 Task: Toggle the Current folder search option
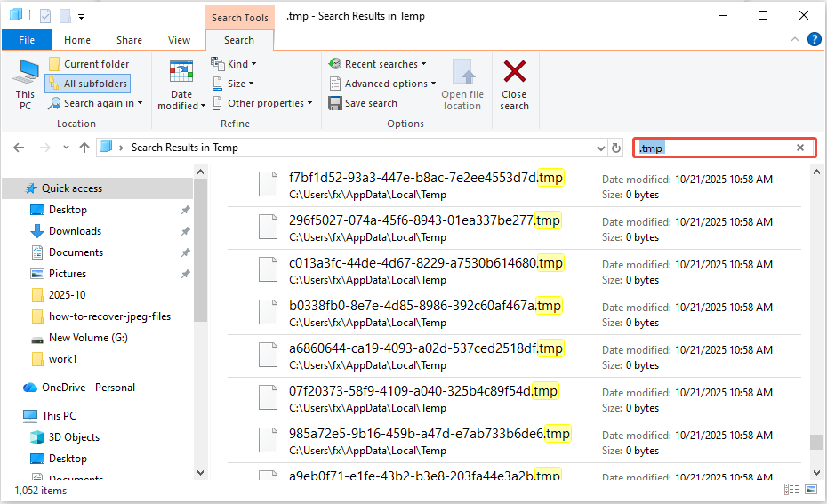(88, 64)
